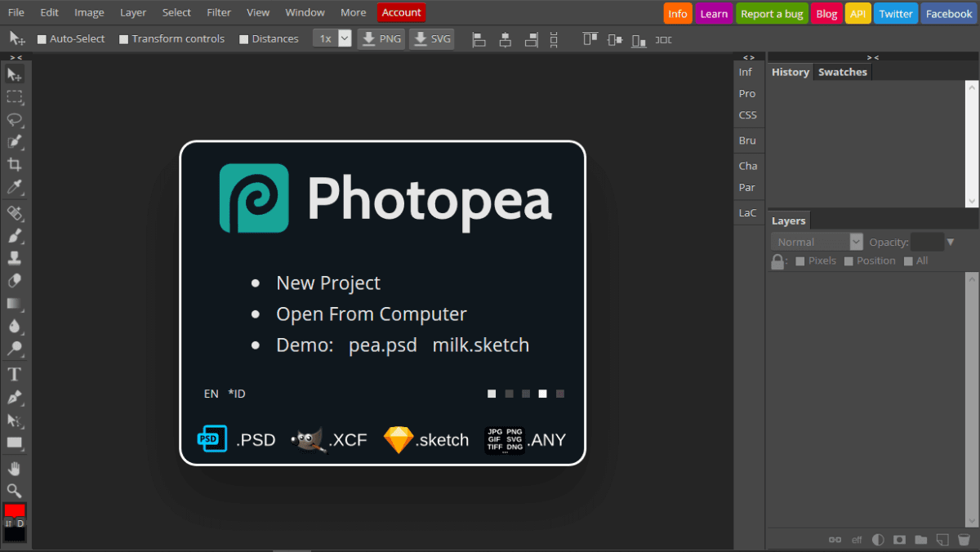
Task: Click the new layer icon
Action: 942,540
